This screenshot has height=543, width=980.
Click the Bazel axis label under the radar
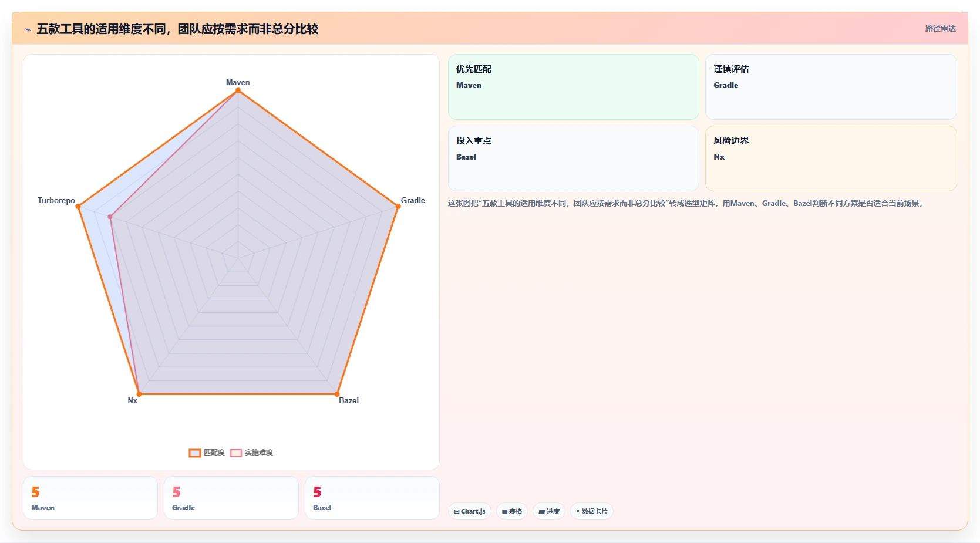coord(349,400)
